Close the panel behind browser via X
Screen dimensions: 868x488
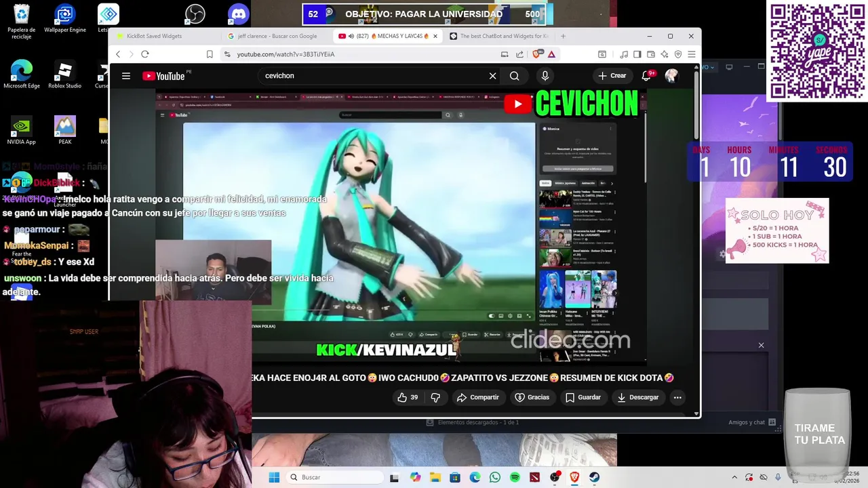(x=761, y=346)
